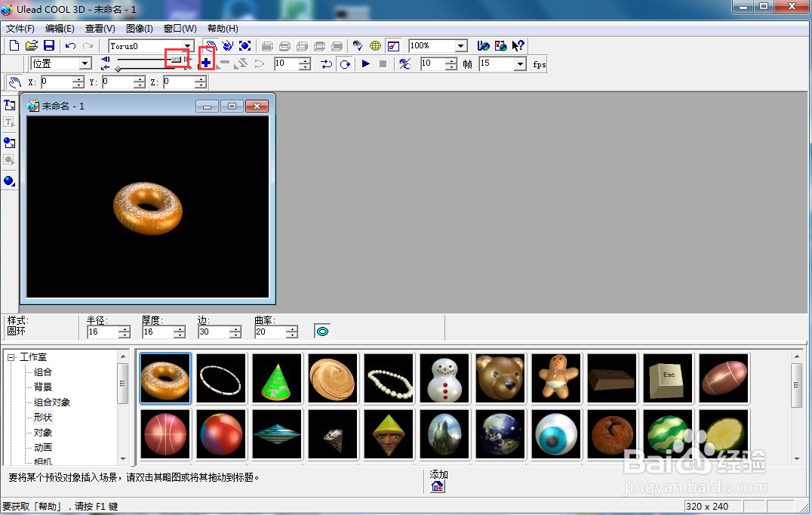Select 对象 in the studio tree
This screenshot has width=812, height=515.
(x=42, y=432)
